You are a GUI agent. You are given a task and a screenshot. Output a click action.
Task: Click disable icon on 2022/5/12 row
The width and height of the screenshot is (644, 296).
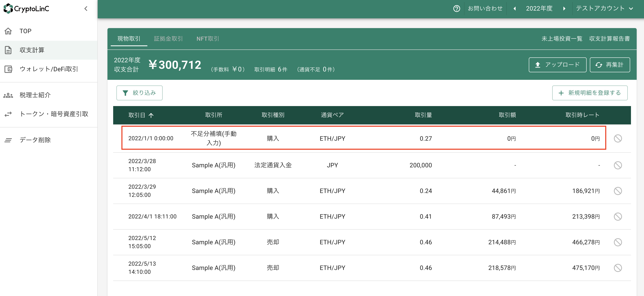(x=618, y=242)
